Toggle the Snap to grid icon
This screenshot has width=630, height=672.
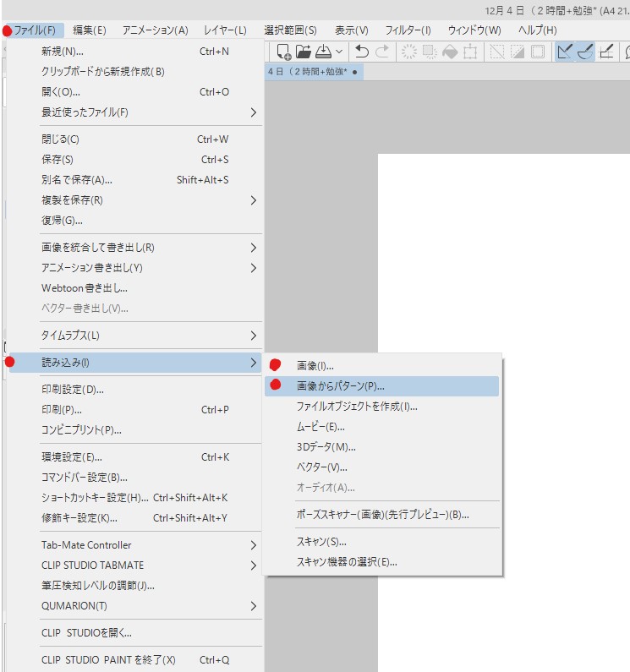point(605,52)
